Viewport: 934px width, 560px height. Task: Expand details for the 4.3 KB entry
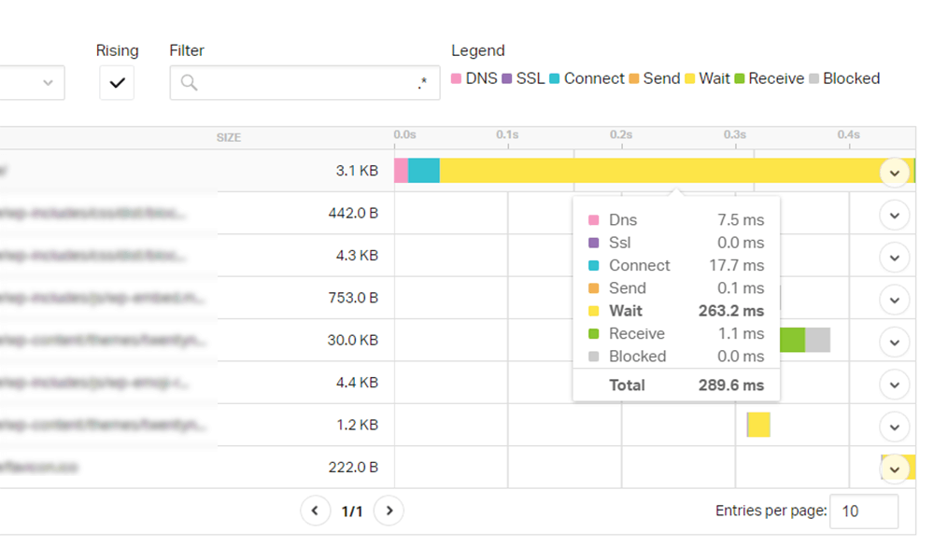(x=894, y=258)
